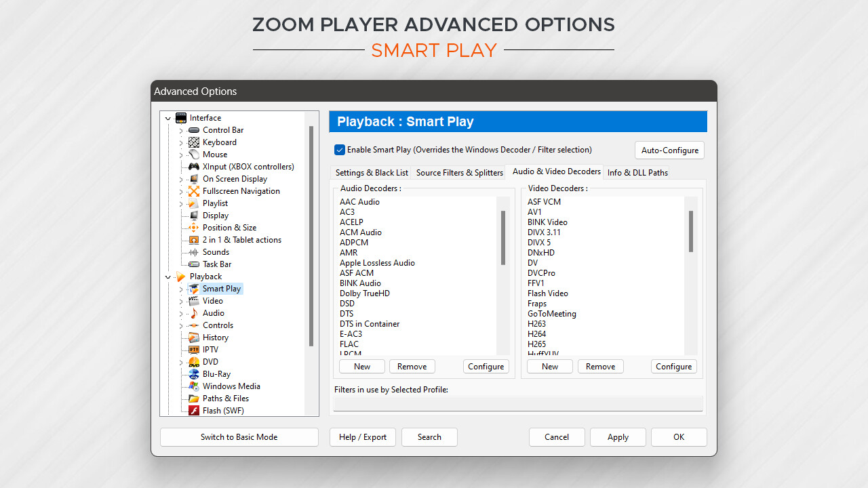Screen dimensions: 868x488
Task: Expand the DVD tree item
Action: coord(180,361)
